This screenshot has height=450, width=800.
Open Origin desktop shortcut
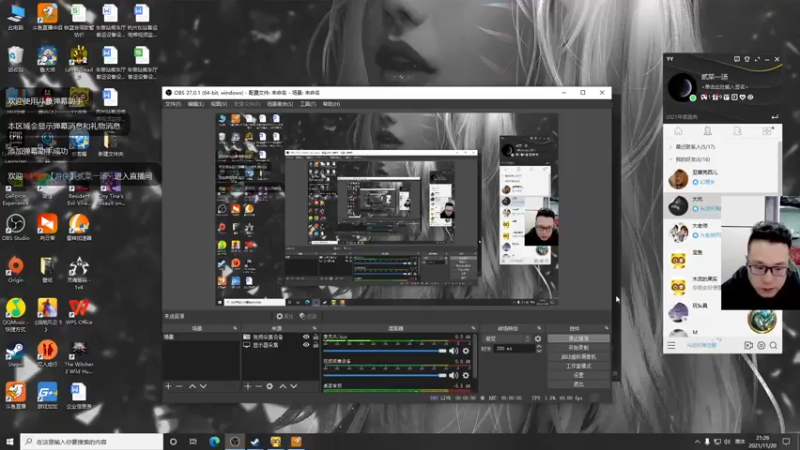[15, 270]
